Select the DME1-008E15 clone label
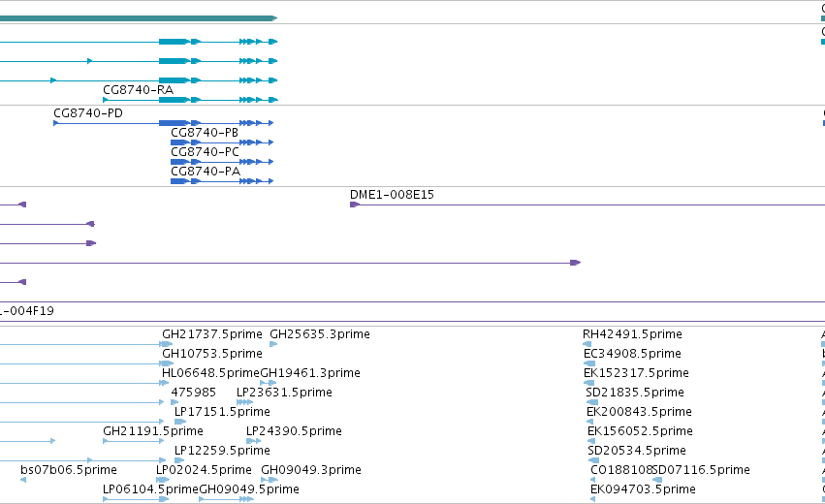The height and width of the screenshot is (504, 825). pyautogui.click(x=392, y=195)
